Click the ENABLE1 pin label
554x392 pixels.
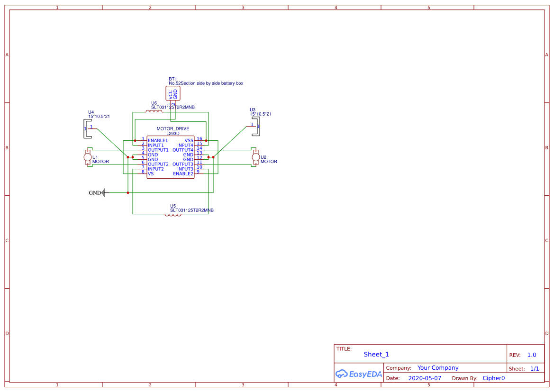pos(157,140)
